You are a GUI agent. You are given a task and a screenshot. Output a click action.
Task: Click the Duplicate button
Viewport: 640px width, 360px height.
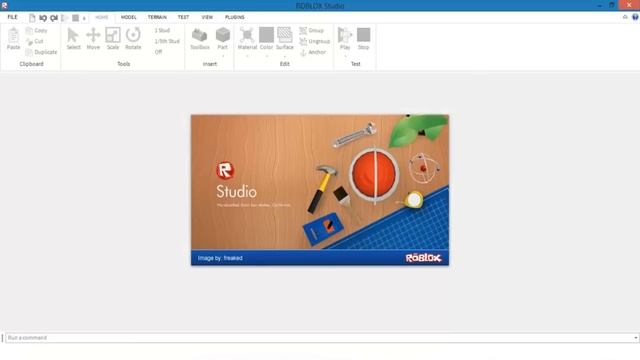[x=41, y=52]
